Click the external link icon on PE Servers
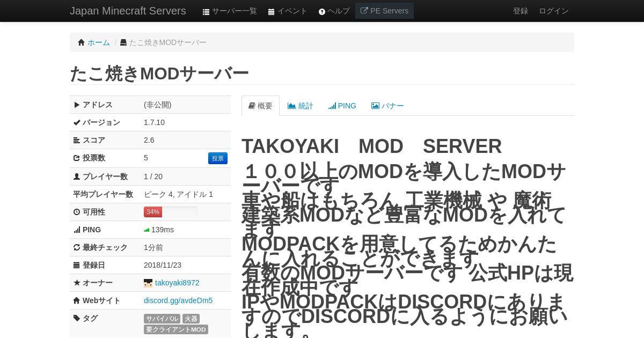The image size is (644, 338). (364, 10)
